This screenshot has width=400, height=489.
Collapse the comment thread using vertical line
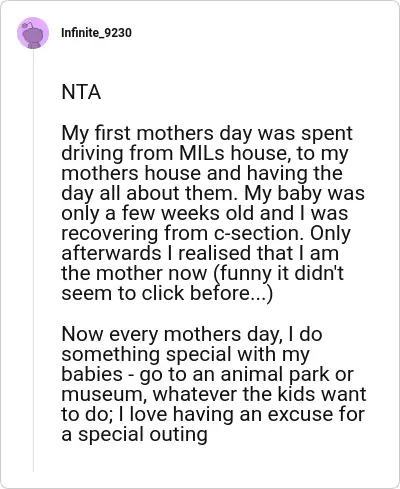33,260
